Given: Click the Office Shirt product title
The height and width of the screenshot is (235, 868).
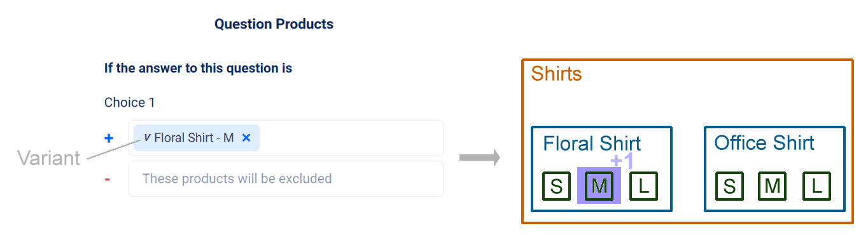Looking at the screenshot, I should pos(764,143).
